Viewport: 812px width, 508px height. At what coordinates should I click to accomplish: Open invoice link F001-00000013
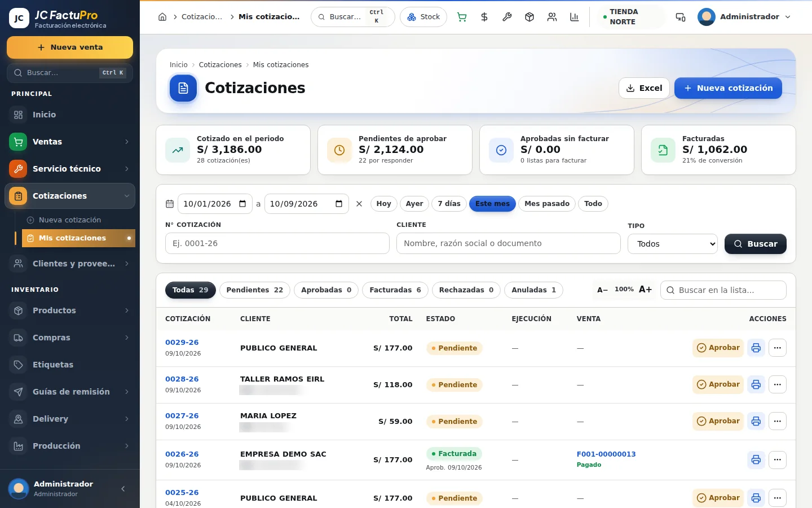[606, 454]
